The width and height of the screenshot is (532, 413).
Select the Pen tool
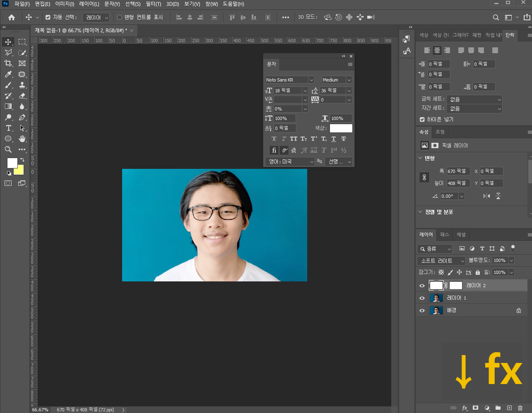(22, 117)
